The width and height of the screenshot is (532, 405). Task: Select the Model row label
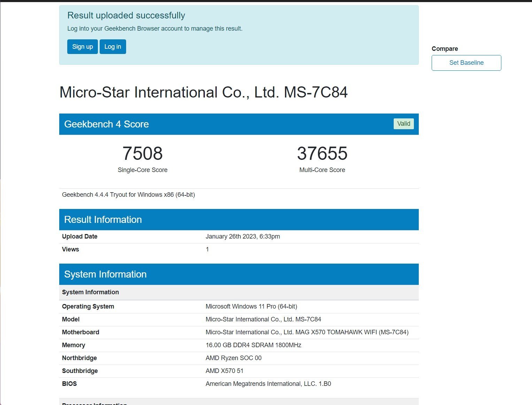[x=71, y=319]
